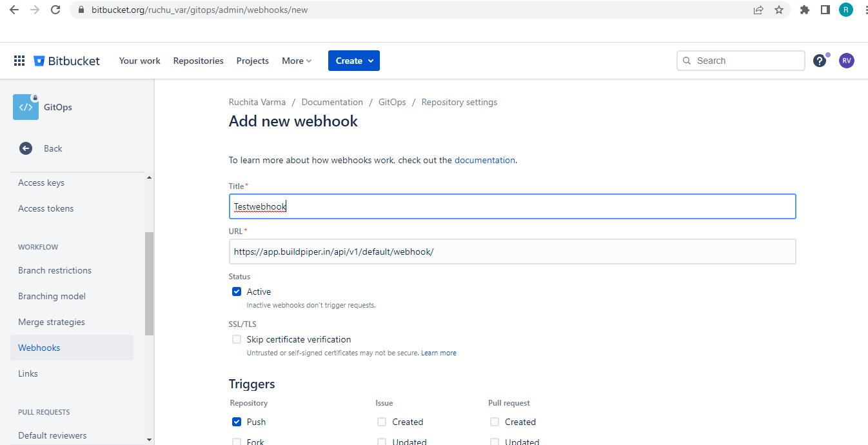The width and height of the screenshot is (868, 445).
Task: Click the Bitbucket search box
Action: [740, 61]
